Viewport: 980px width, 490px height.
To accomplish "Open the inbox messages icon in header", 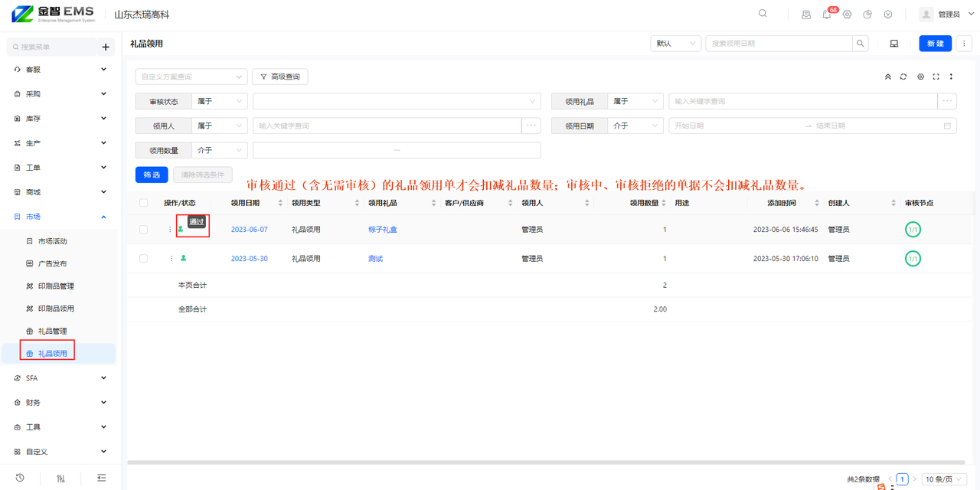I will click(806, 15).
